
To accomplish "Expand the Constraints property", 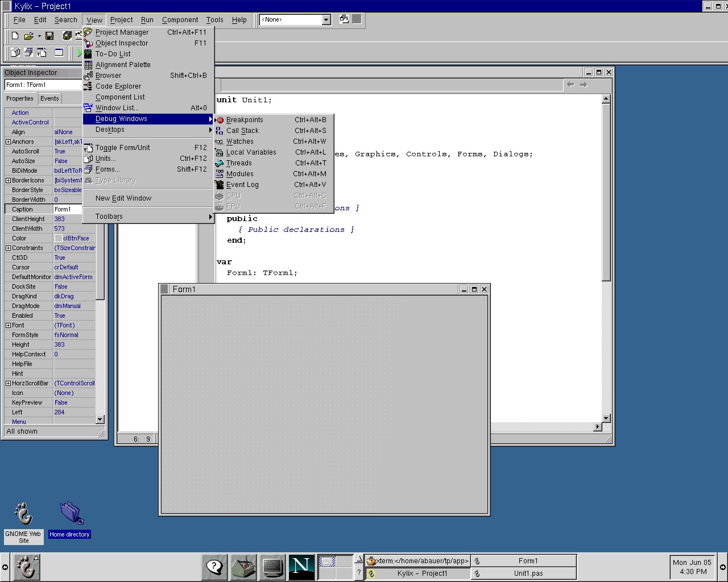I will 8,248.
